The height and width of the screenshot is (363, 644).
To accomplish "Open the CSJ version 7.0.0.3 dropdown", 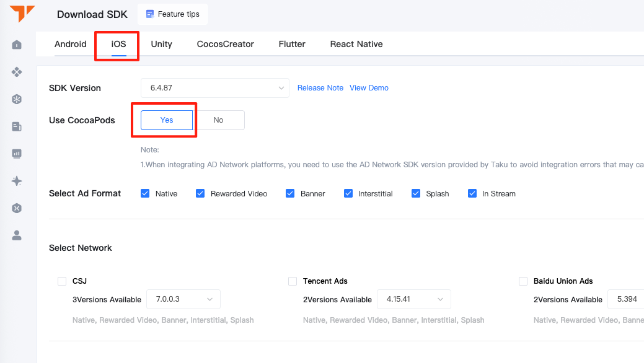I will pos(183,299).
